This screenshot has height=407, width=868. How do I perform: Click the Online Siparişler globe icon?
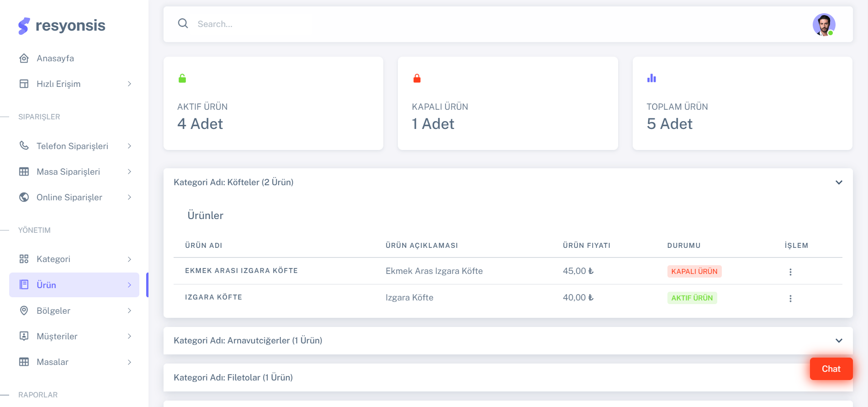point(24,198)
